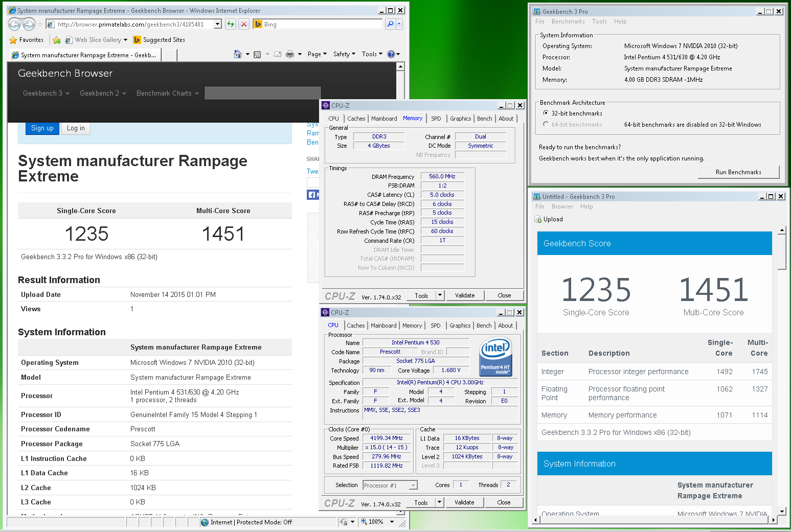Screen dimensions: 791x532
Task: Click the Log in button
Action: 76,128
